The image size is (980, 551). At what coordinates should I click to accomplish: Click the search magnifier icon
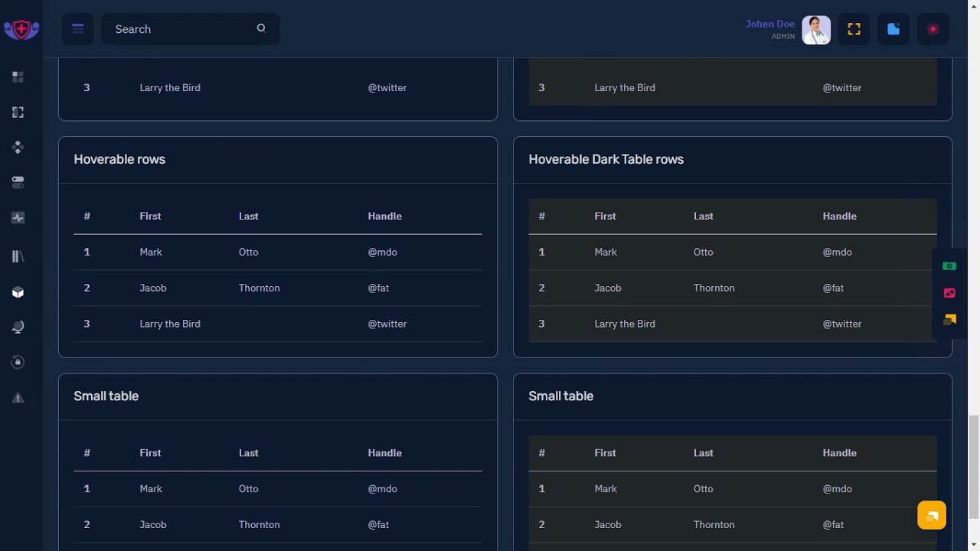point(261,28)
